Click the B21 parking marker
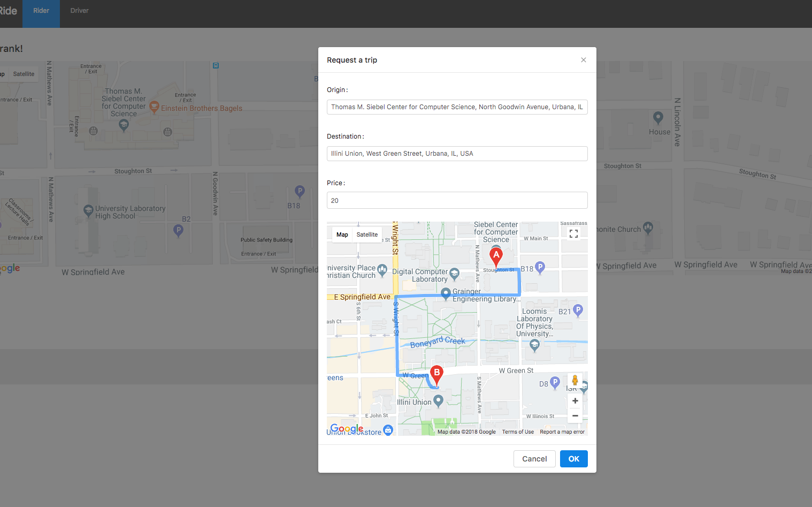This screenshot has width=812, height=507. tap(578, 311)
